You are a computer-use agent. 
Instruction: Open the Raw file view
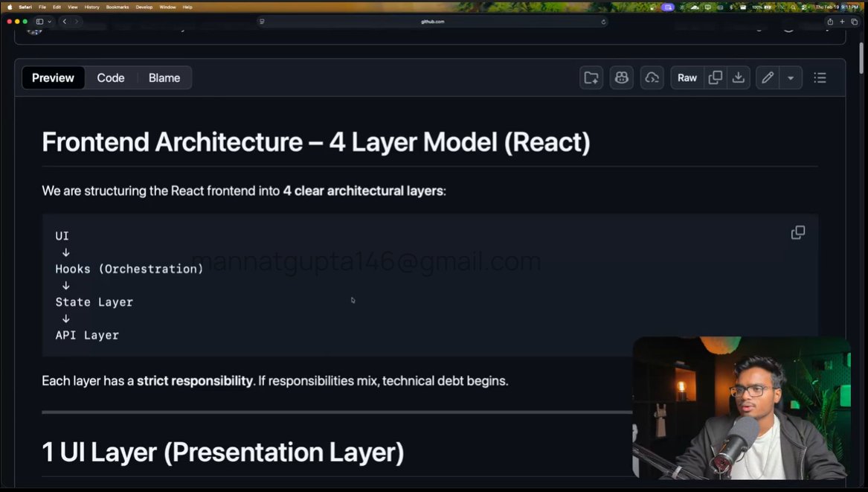click(687, 77)
